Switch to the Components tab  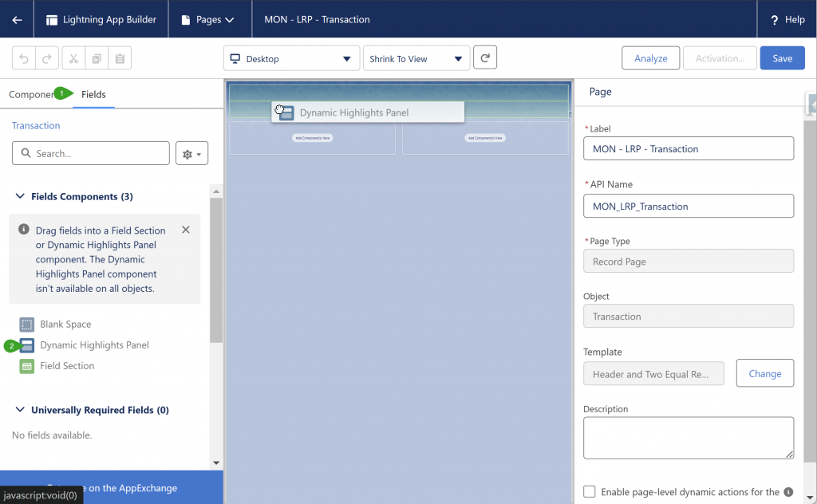pos(31,94)
